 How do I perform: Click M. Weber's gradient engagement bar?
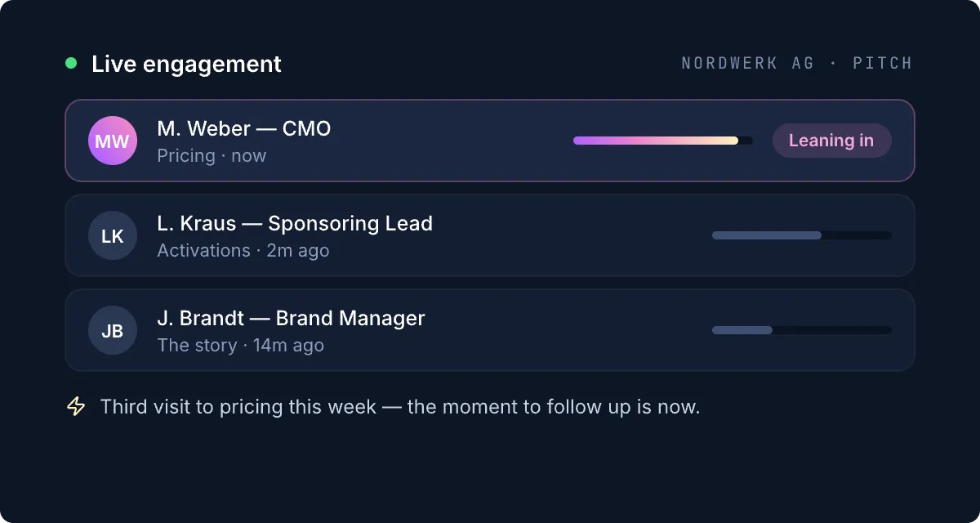(663, 141)
